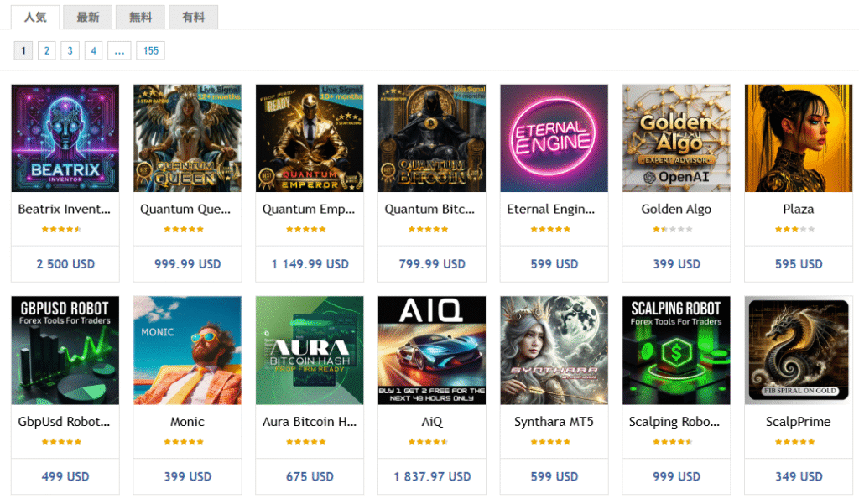
Task: Select the 1 837.97 USD price for AiQ
Action: [x=432, y=476]
